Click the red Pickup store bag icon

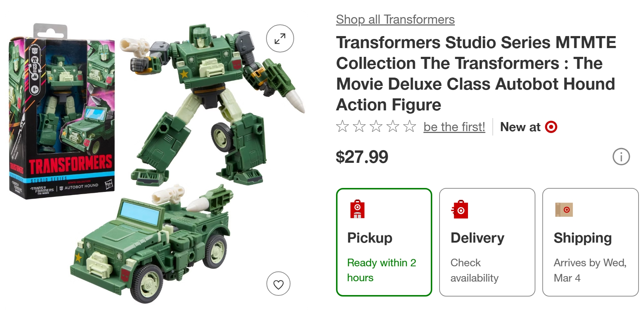click(x=357, y=209)
